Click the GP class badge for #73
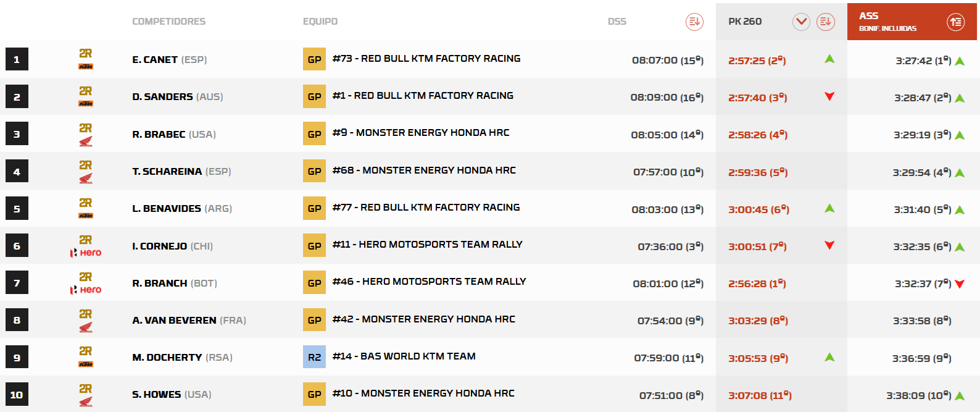Viewport: 980px width, 412px height. [314, 60]
